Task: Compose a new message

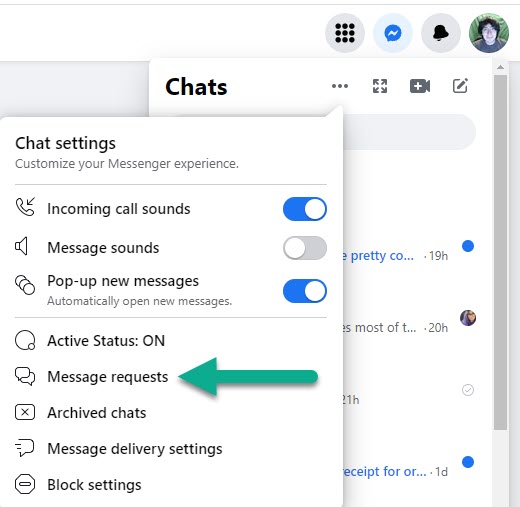Action: click(x=460, y=86)
